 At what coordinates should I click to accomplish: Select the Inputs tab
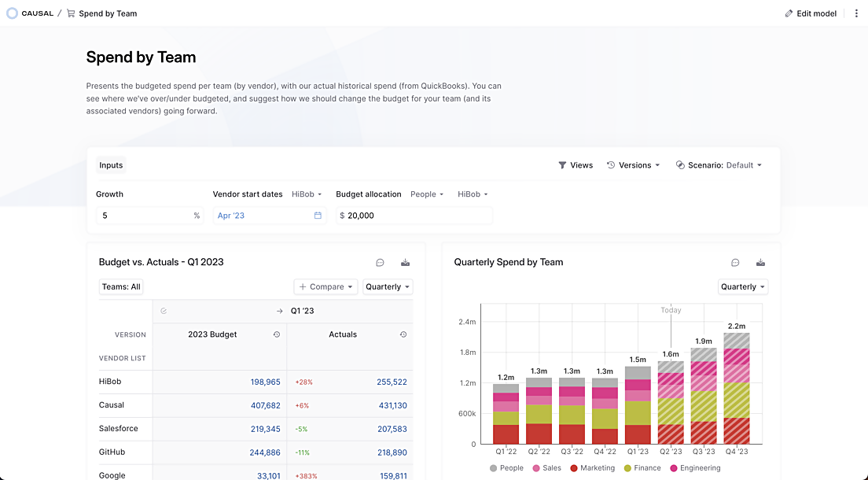coord(111,165)
